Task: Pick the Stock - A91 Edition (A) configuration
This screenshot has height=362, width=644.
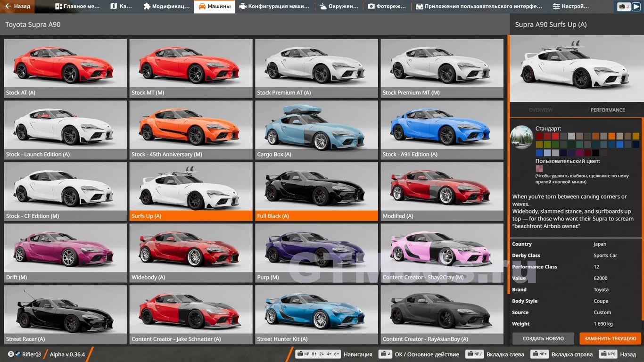Action: click(x=442, y=130)
